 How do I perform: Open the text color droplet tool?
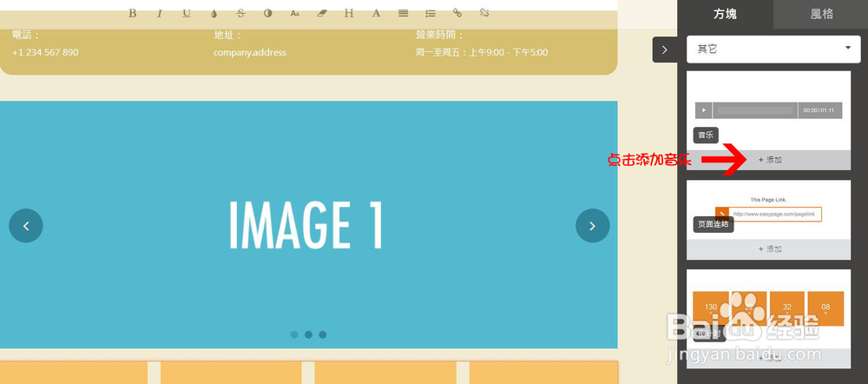click(x=214, y=13)
